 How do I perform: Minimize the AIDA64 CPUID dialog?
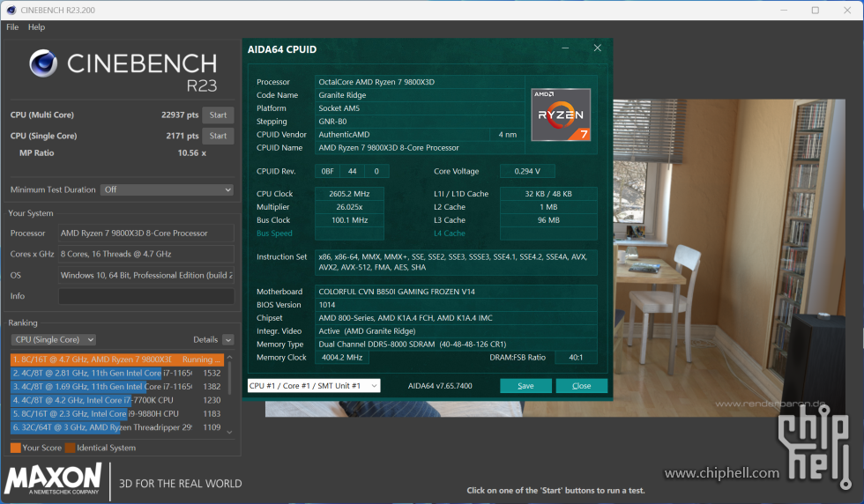(x=565, y=48)
